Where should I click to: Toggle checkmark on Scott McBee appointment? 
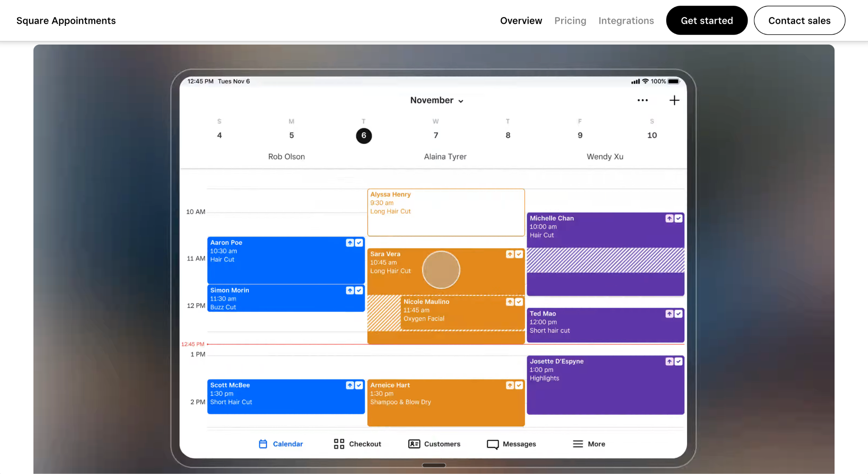[x=359, y=385]
